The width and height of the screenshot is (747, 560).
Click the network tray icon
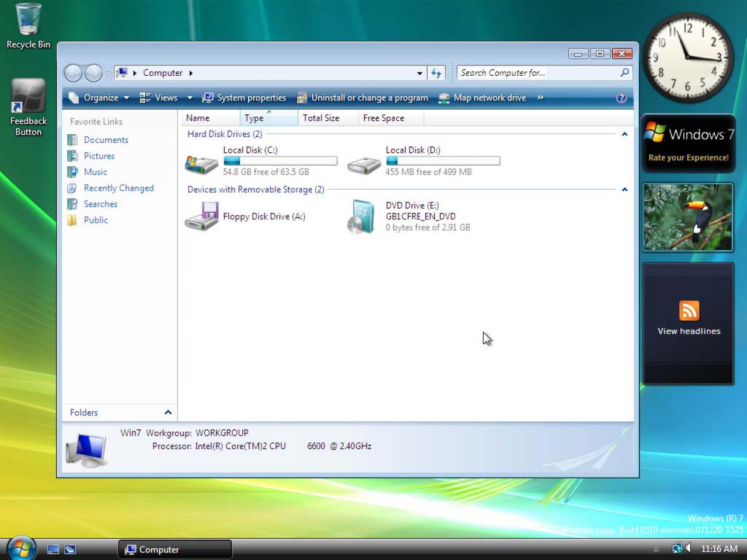pyautogui.click(x=677, y=548)
